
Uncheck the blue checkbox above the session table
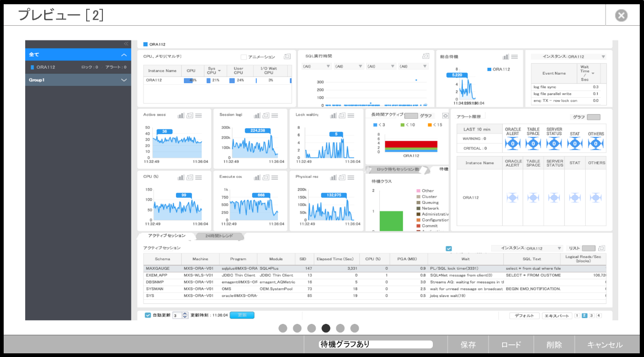[449, 249]
